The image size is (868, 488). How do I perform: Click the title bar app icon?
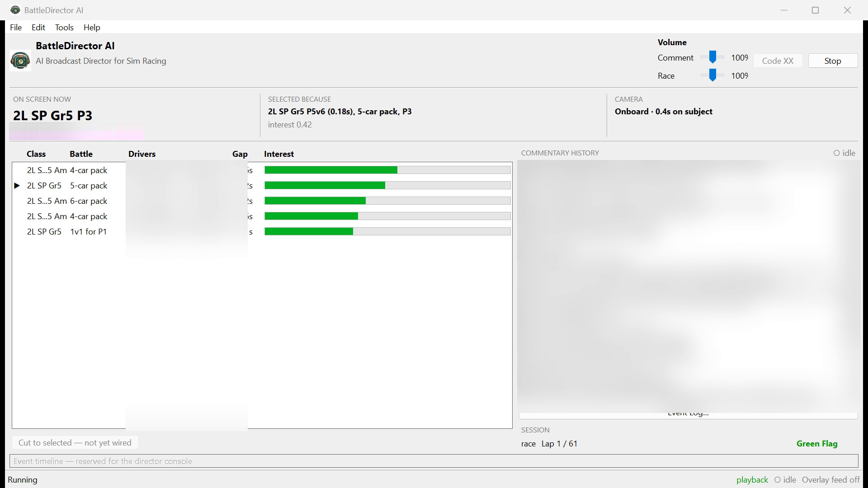[x=15, y=10]
